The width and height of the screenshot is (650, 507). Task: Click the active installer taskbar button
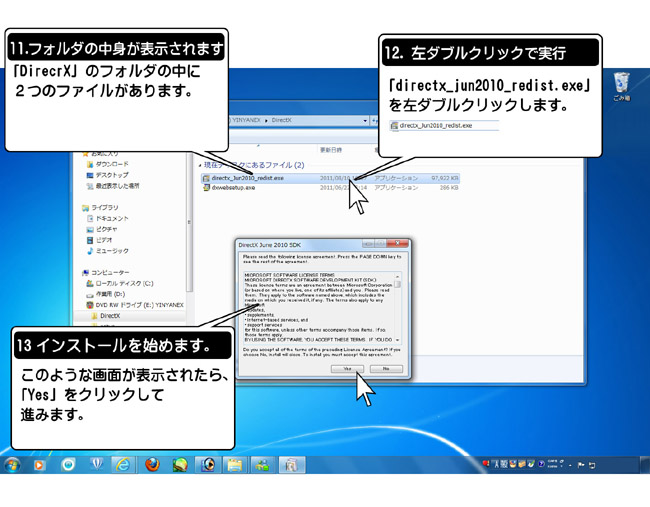pos(291,465)
